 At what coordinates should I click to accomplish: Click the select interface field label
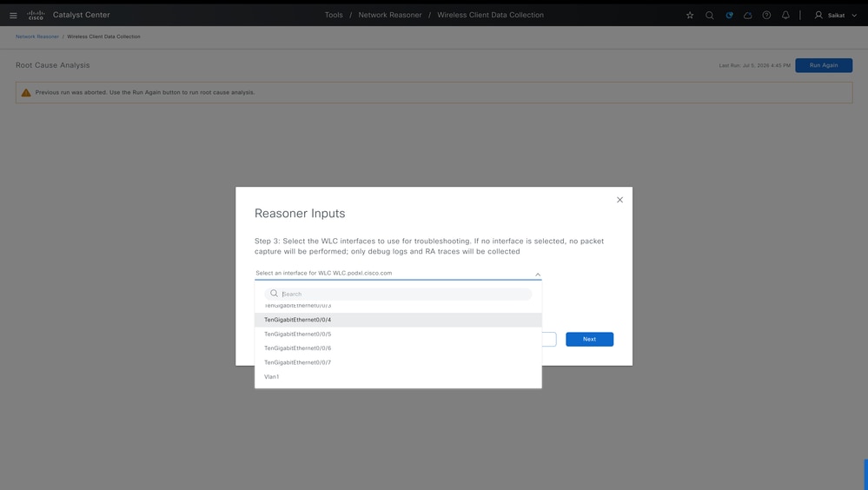(324, 273)
